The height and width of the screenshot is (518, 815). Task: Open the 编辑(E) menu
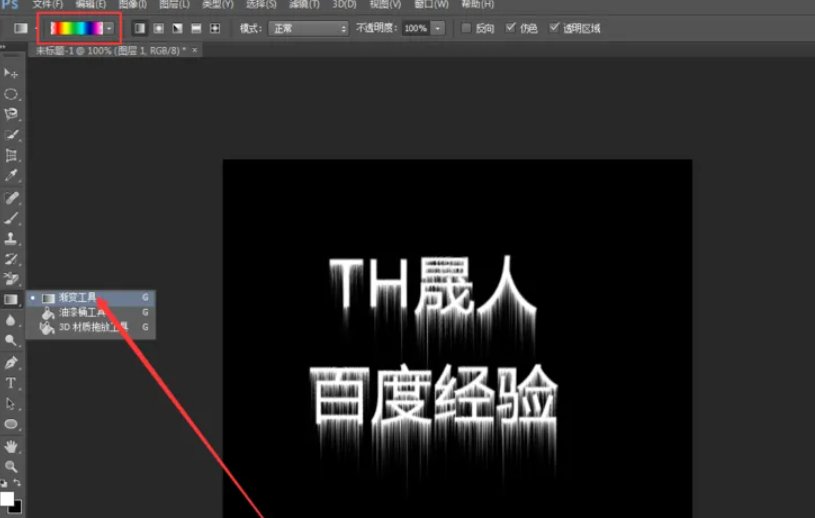click(90, 4)
